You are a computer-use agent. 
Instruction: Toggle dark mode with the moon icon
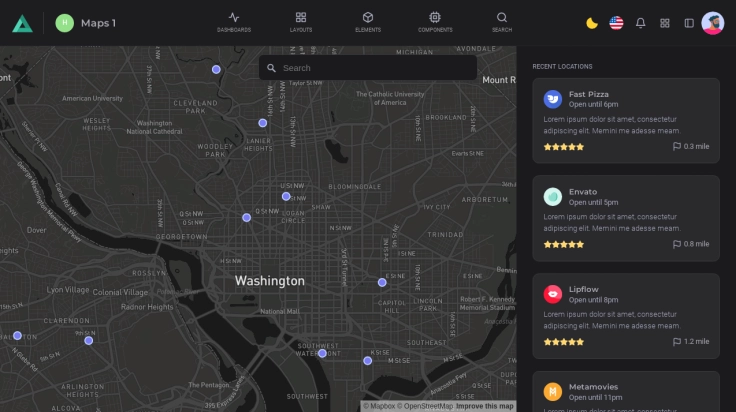[592, 23]
